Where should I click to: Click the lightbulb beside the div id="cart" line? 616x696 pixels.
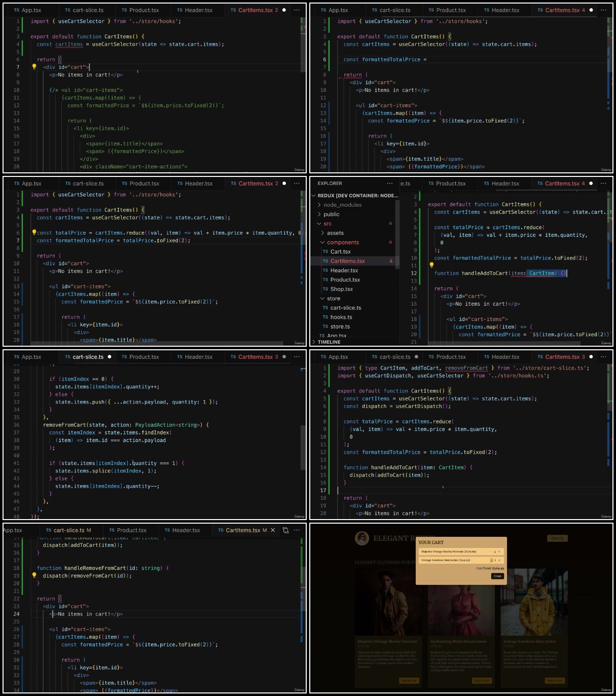point(34,66)
